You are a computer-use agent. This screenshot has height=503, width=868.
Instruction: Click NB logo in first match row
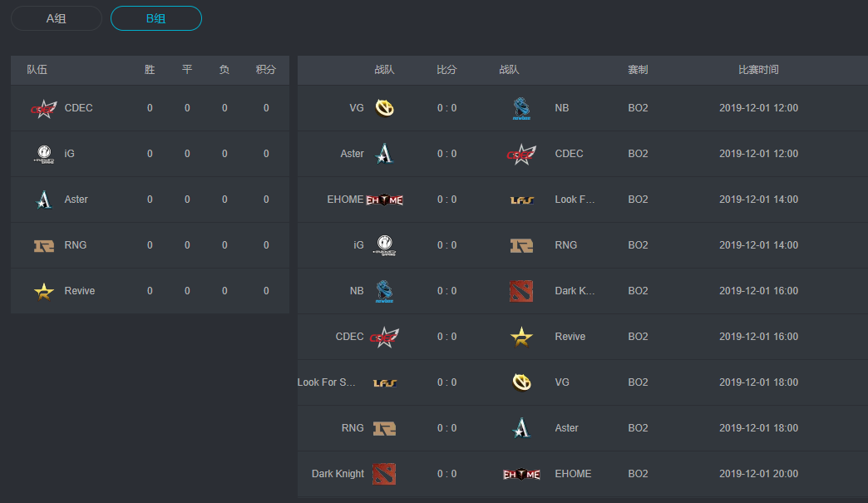521,108
